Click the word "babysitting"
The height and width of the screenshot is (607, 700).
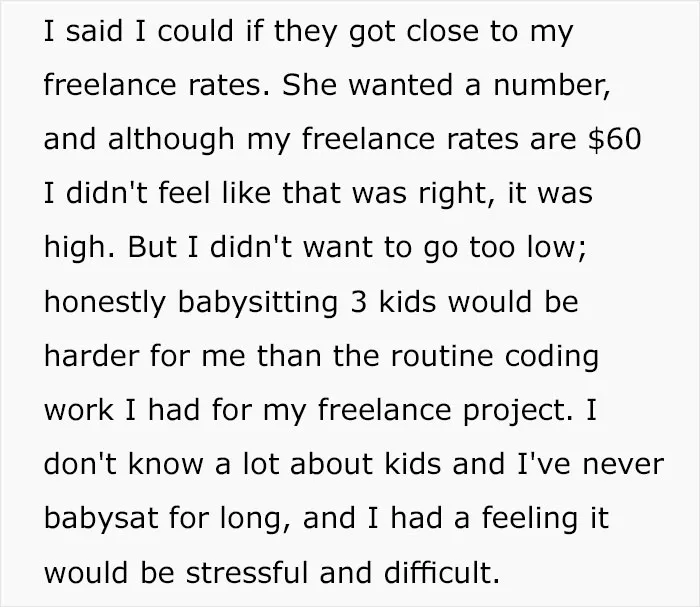pos(258,304)
